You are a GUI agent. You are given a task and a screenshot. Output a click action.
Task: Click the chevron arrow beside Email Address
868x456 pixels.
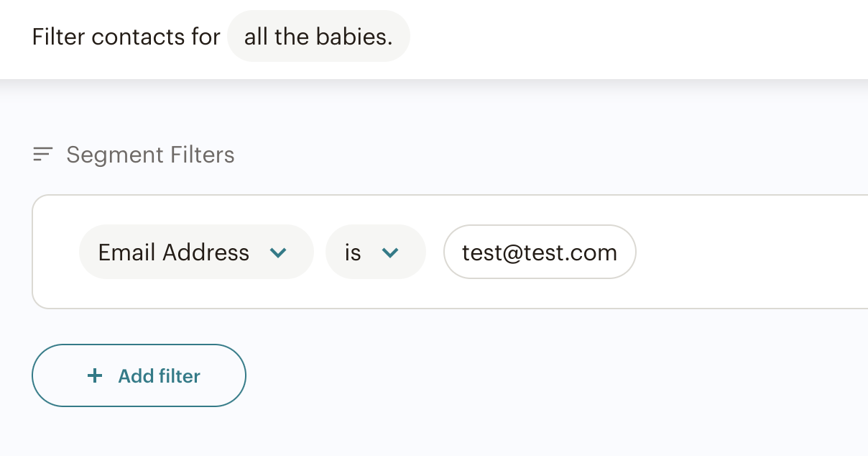278,252
